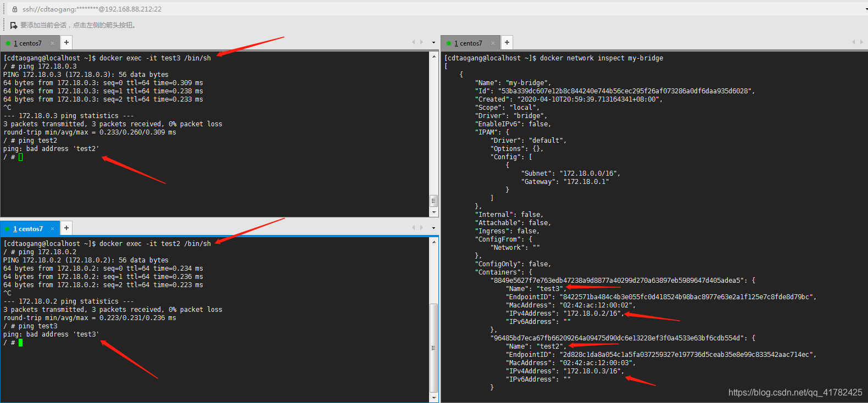The image size is (868, 403).
Task: Add a new tab beside the test2 terminal tab
Action: [66, 228]
